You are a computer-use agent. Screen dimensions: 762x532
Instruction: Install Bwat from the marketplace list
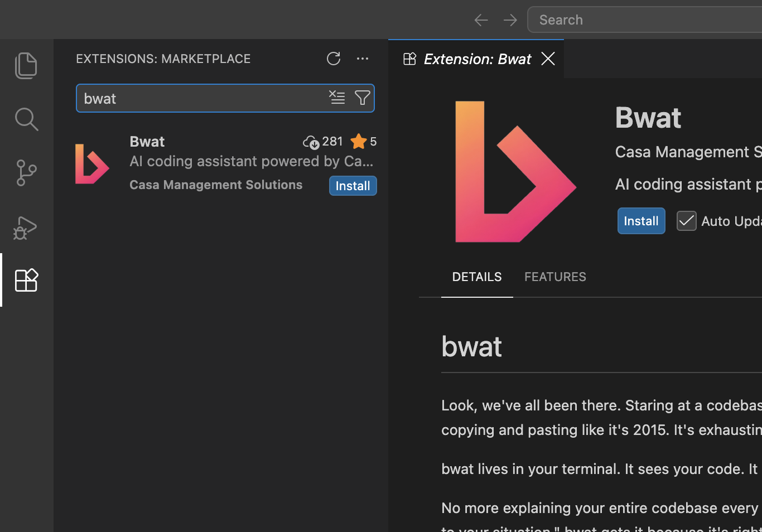[353, 186]
